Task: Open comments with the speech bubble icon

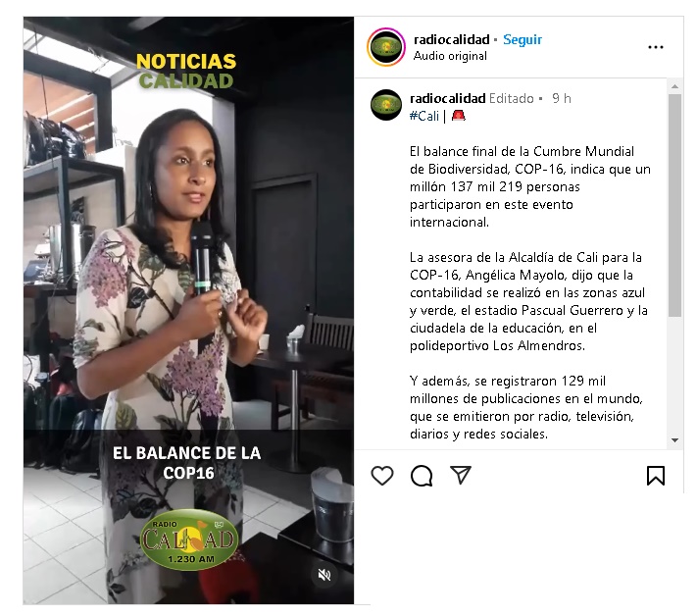Action: point(422,476)
